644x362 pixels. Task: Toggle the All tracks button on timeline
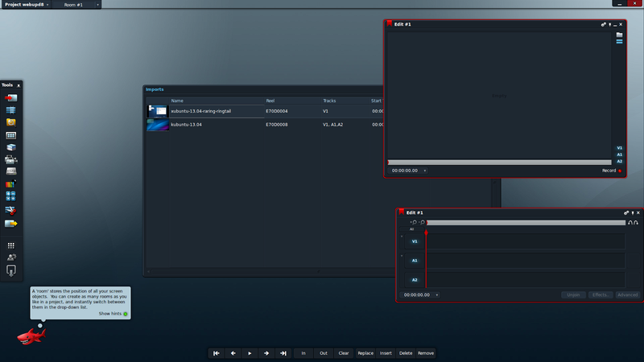(x=411, y=229)
